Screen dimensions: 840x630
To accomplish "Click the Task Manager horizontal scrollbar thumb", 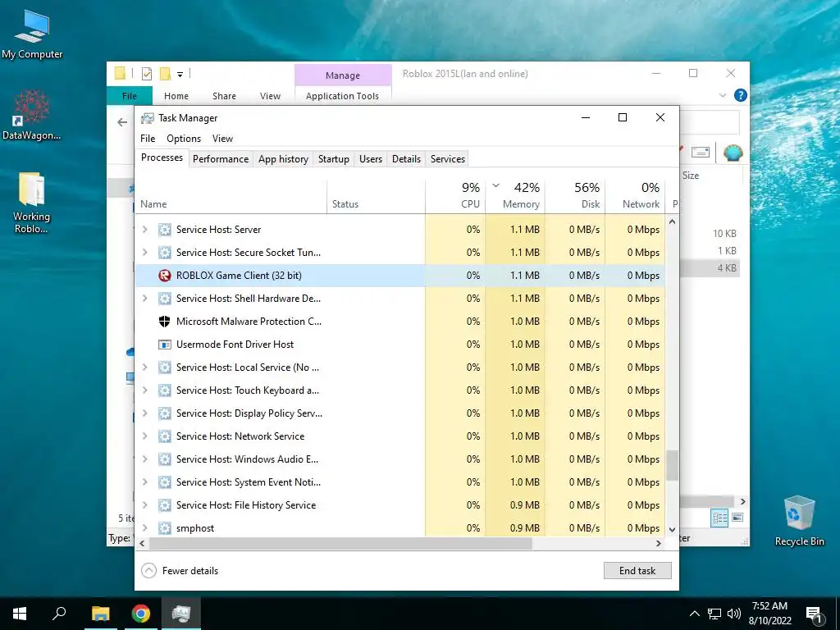I will [x=340, y=543].
